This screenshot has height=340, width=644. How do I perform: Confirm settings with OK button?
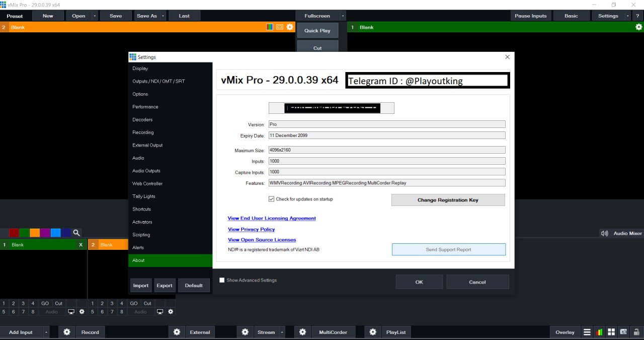click(419, 282)
